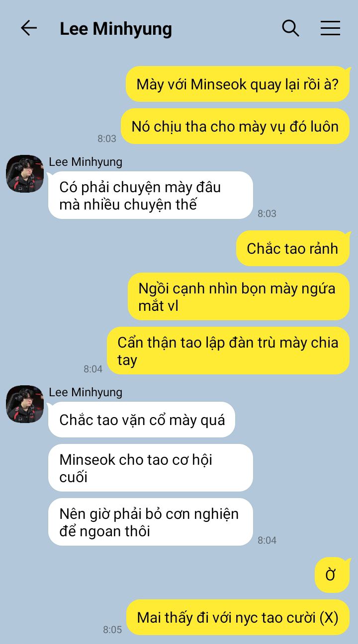Select message "Mày với Minseok quay lại rồi à?"
The image size is (358, 644).
(x=238, y=84)
